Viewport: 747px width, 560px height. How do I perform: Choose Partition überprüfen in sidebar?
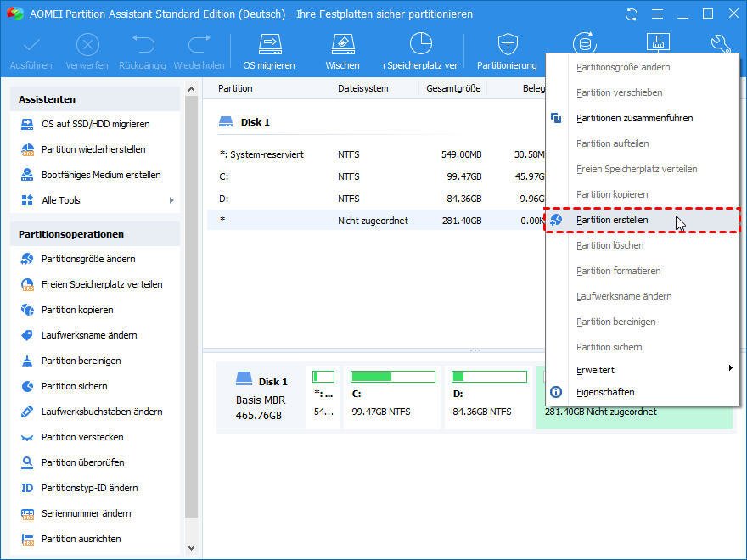tap(83, 462)
